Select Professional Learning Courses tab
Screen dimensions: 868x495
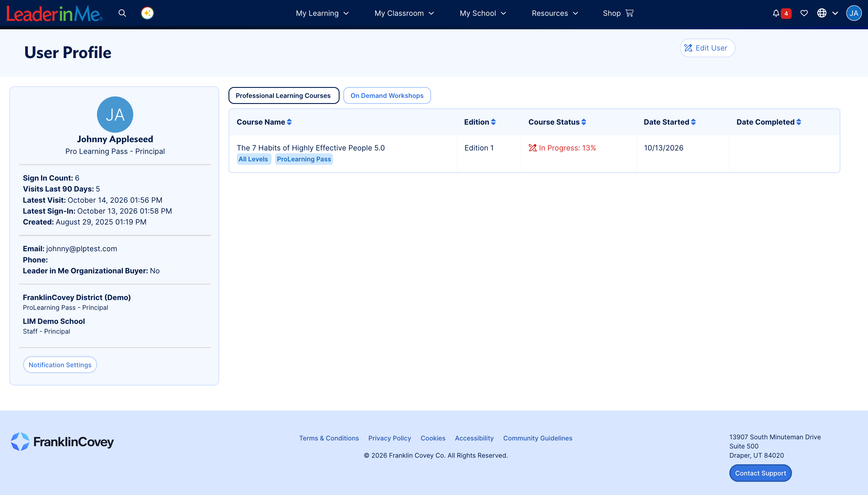pos(283,96)
